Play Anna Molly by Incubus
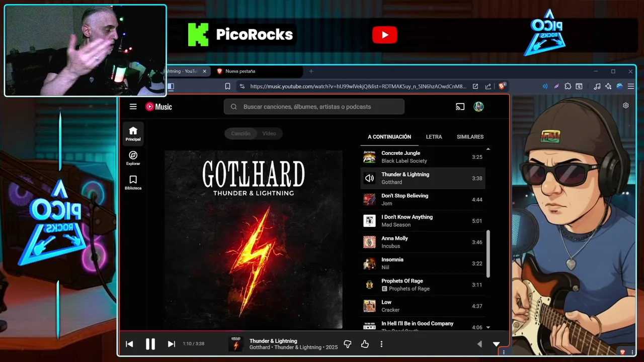644x362 pixels. click(x=423, y=242)
